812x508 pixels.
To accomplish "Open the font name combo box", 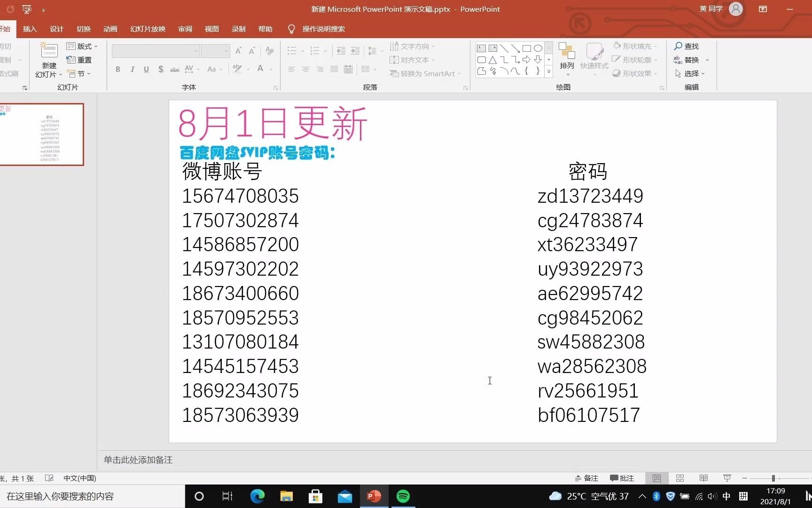I will (156, 50).
